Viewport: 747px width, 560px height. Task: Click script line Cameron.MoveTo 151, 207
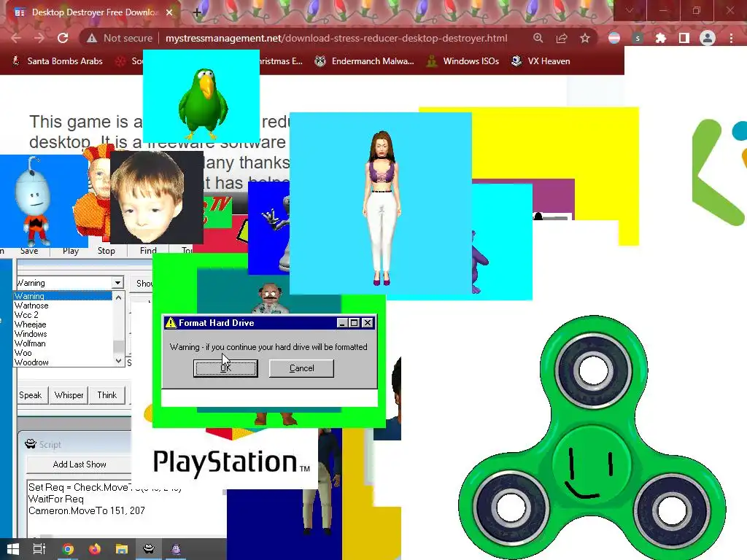point(86,510)
